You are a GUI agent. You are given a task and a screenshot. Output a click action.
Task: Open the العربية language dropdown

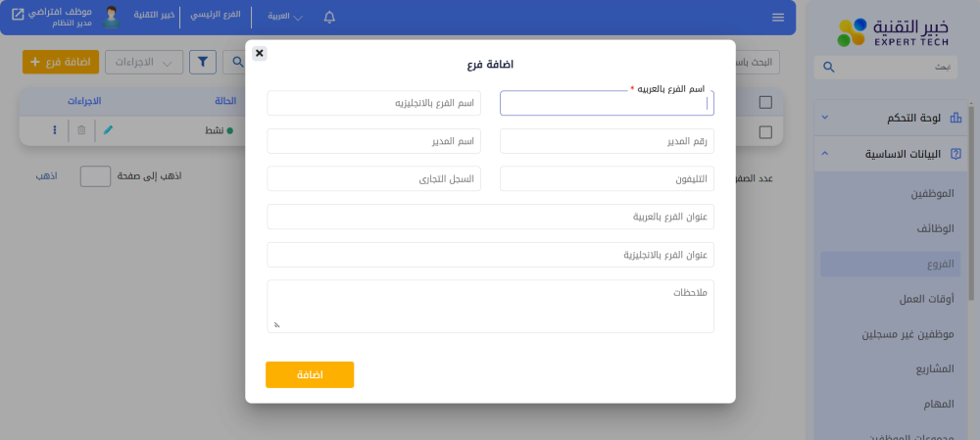pos(286,17)
